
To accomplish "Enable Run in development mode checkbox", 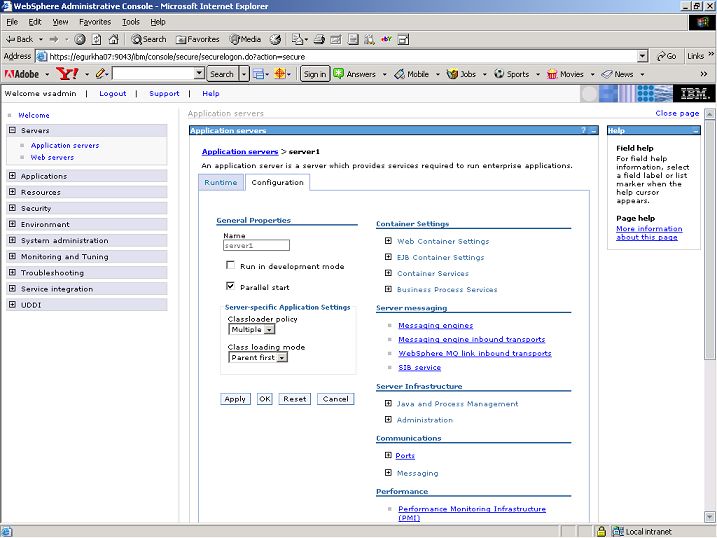I will click(x=230, y=265).
